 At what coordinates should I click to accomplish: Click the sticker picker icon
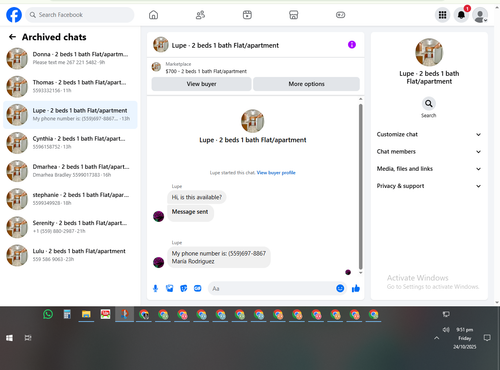184,288
